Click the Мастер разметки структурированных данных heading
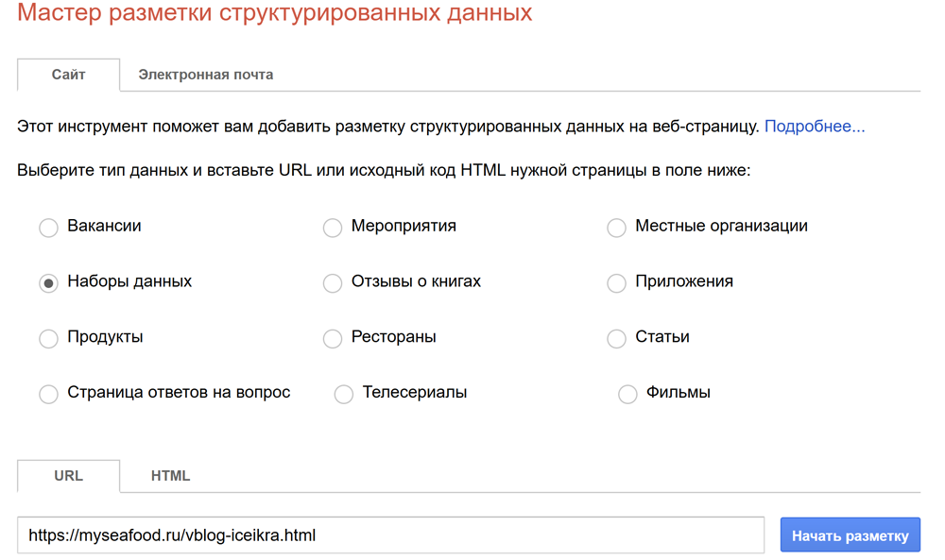 click(x=275, y=14)
